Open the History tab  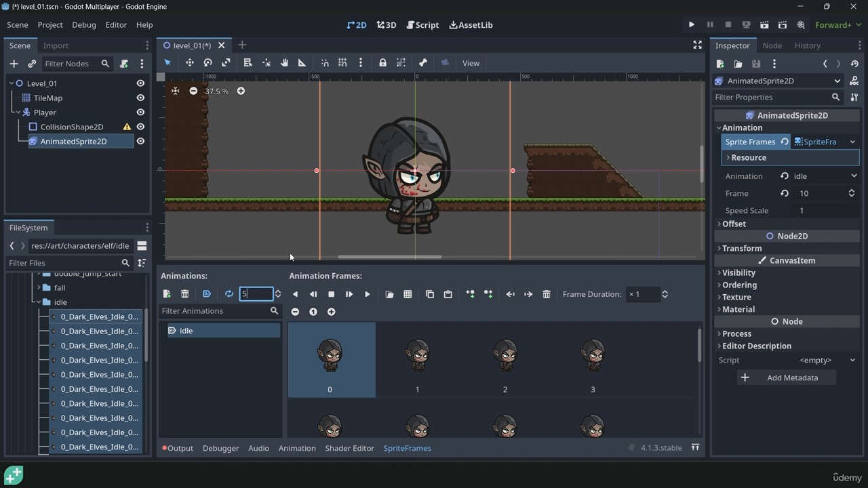click(x=807, y=45)
